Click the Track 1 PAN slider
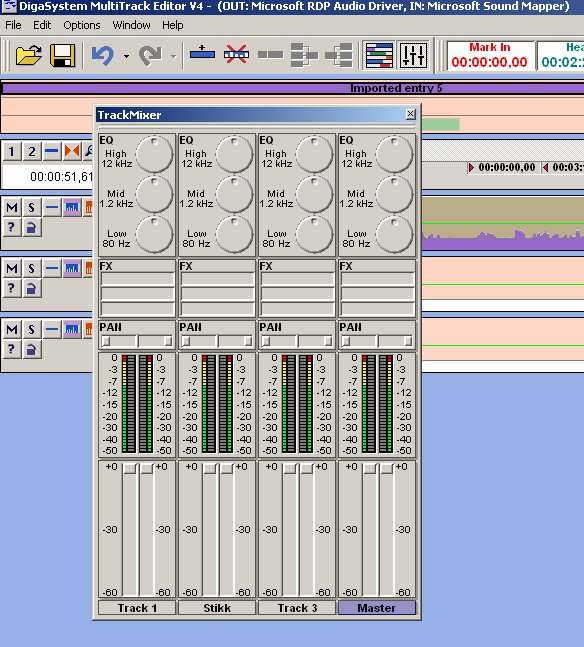 (137, 341)
